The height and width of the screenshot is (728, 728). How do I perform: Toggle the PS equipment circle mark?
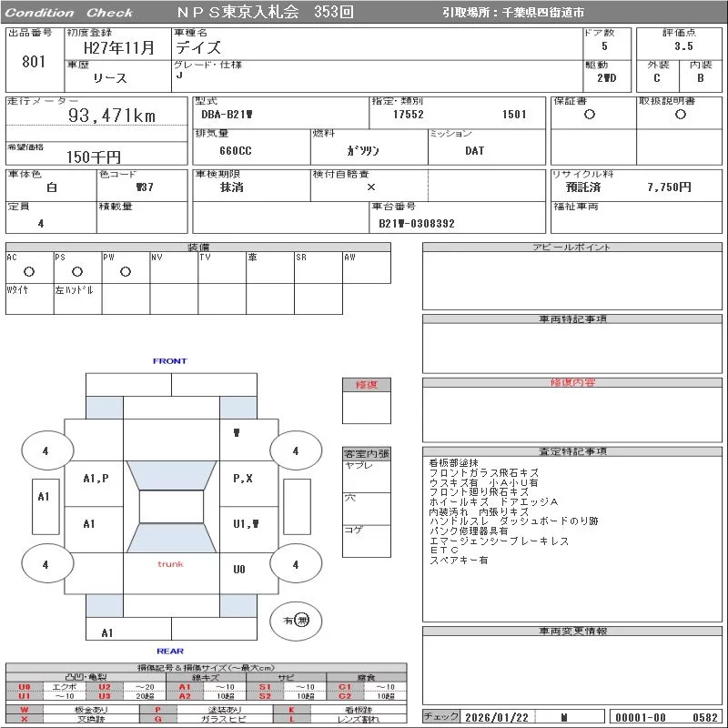pos(77,271)
